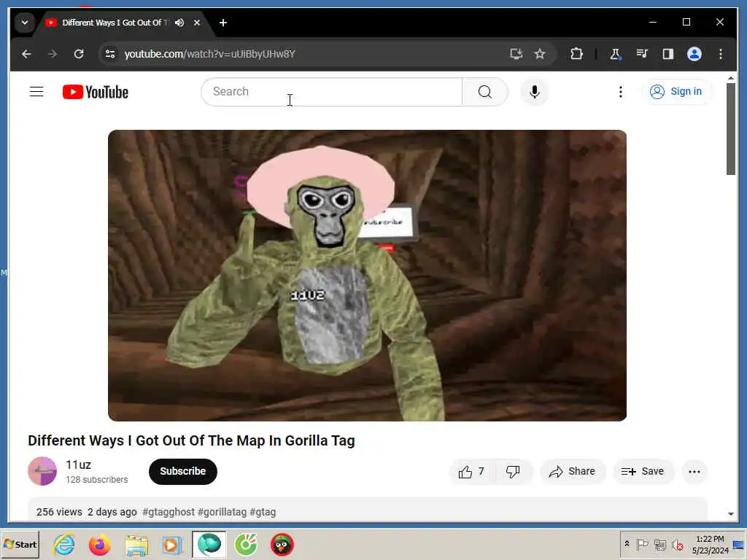The image size is (747, 560).
Task: Open media controls icon in toolbar
Action: click(642, 54)
